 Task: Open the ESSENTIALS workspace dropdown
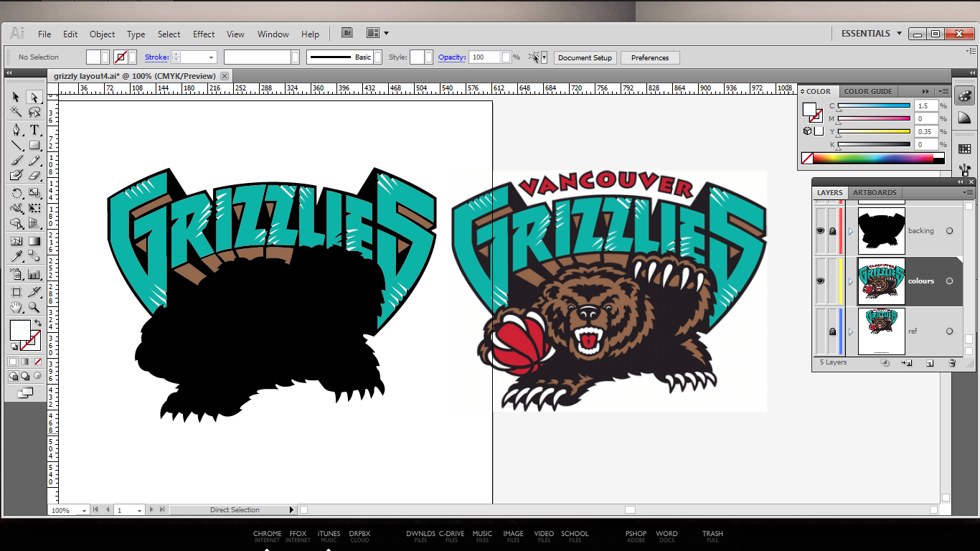point(871,33)
